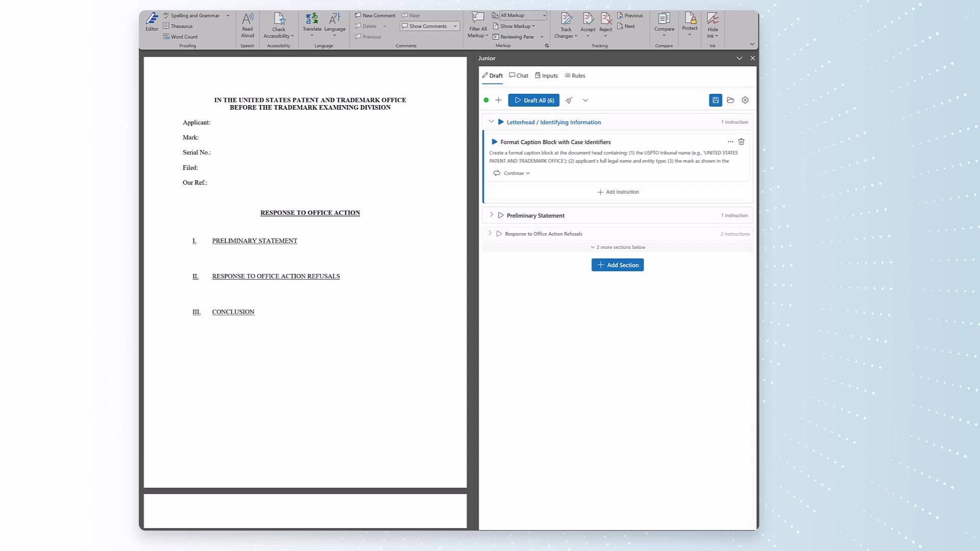980x551 pixels.
Task: Delete the Format Caption Block instruction
Action: (x=741, y=142)
